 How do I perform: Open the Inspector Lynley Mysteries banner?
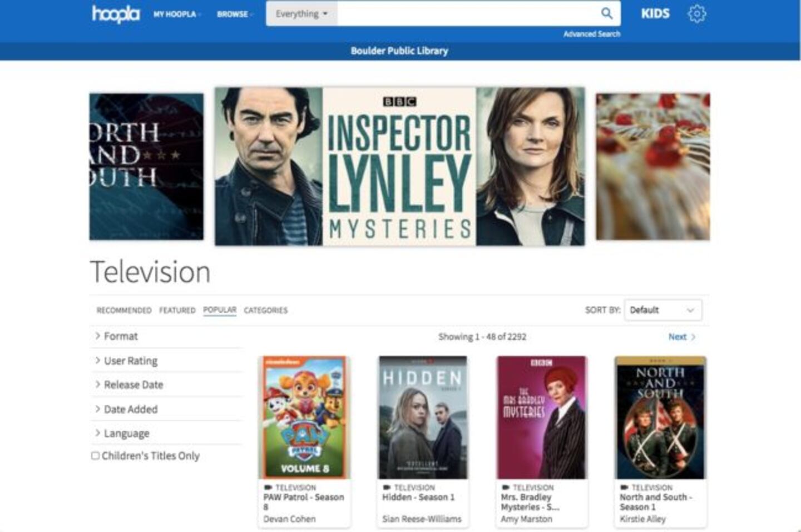399,166
